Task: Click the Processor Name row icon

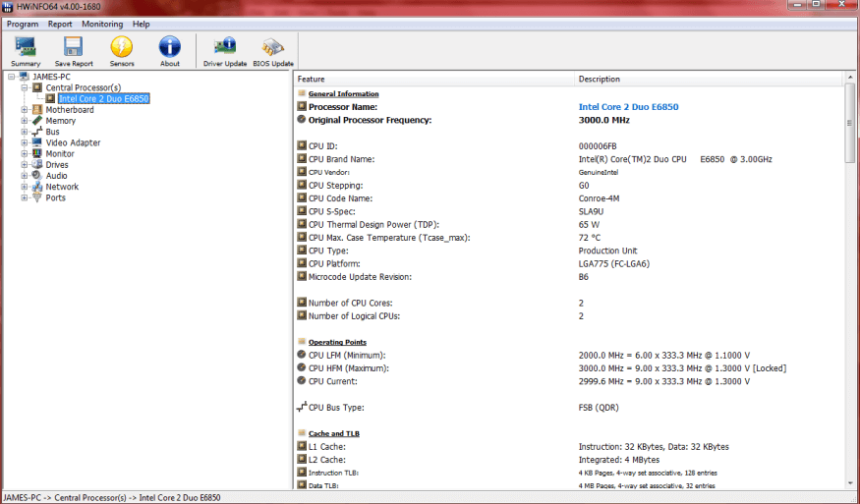Action: pyautogui.click(x=302, y=106)
